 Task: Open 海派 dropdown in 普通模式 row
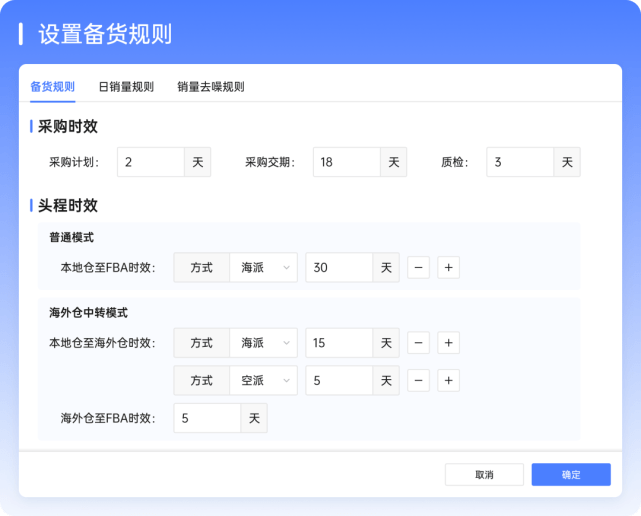[x=263, y=268]
